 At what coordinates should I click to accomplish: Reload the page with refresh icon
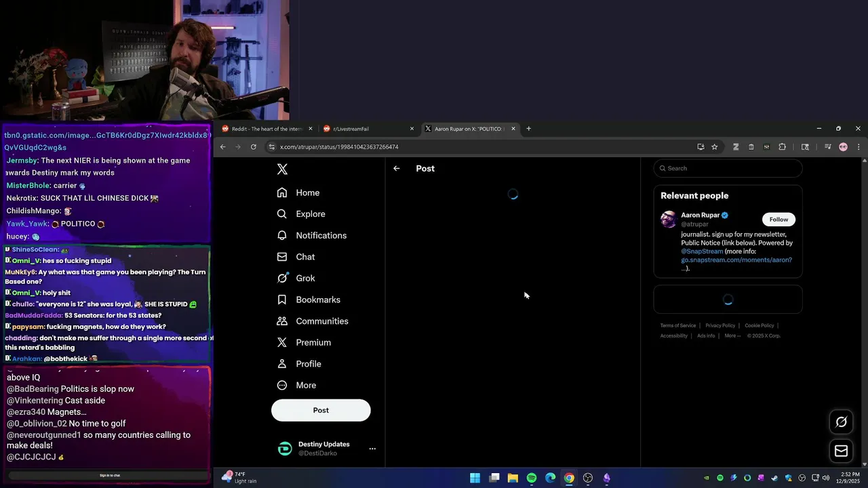click(x=254, y=146)
